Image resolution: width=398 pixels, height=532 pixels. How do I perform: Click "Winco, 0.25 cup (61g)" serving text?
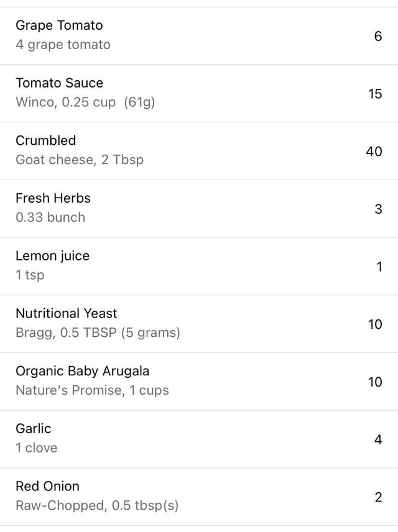(x=85, y=103)
